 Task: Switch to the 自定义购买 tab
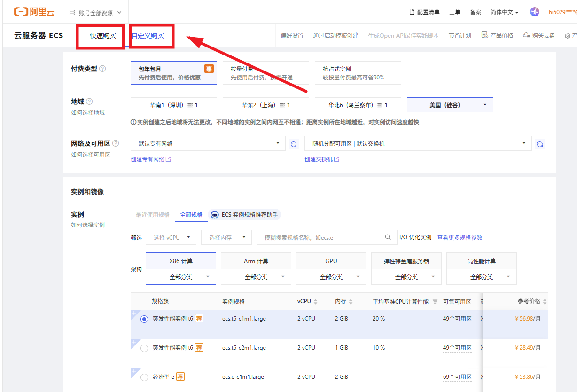(x=148, y=36)
